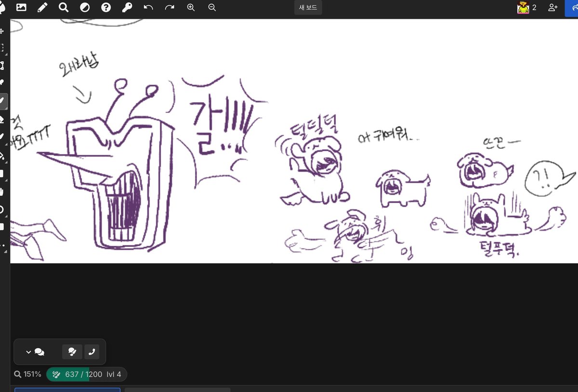The width and height of the screenshot is (578, 392).
Task: Select the Paint Bucket fill tool
Action: 2,155
